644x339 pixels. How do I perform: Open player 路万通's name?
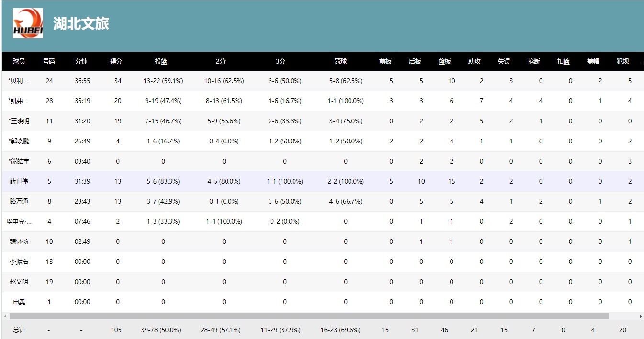(x=19, y=201)
